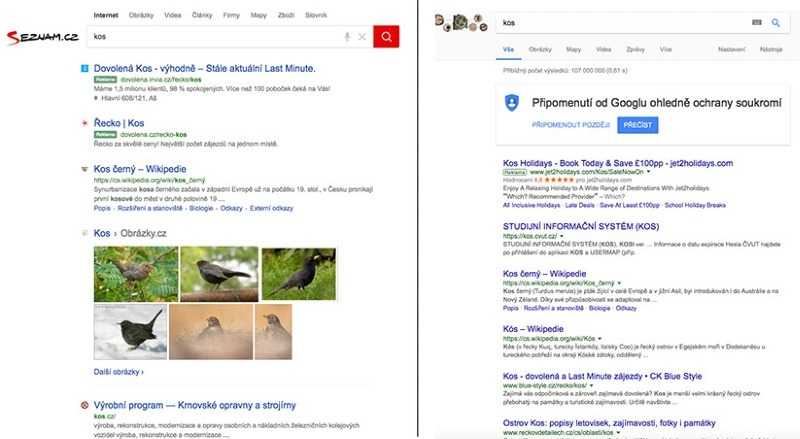Viewport: 800px width, 439px height.
Task: Select the Vše tab on Google
Action: pyautogui.click(x=508, y=50)
